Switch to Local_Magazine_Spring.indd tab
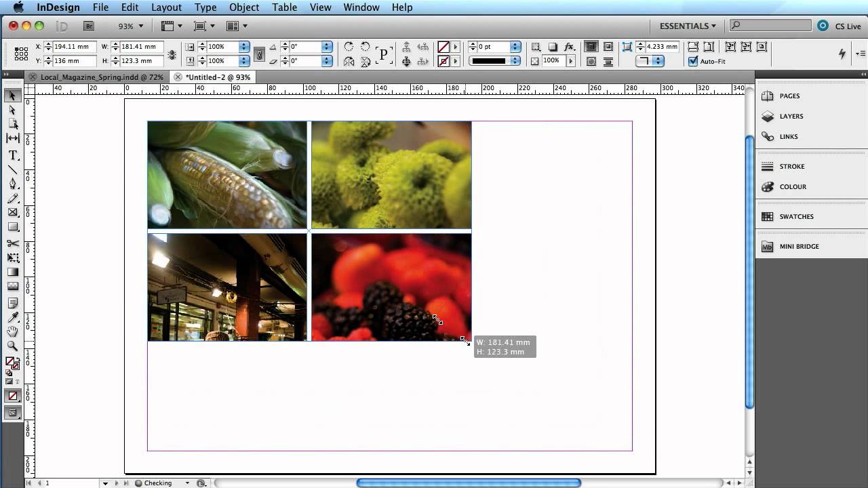The height and width of the screenshot is (488, 868). click(x=102, y=77)
